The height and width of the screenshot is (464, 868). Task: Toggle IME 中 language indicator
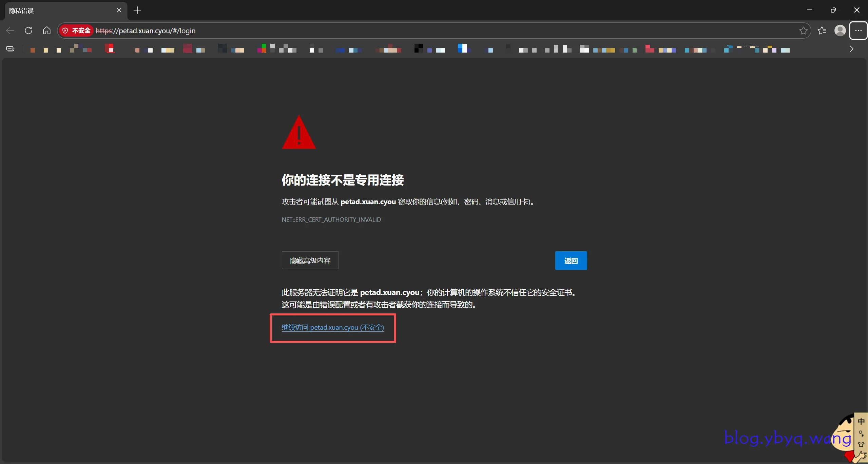861,422
